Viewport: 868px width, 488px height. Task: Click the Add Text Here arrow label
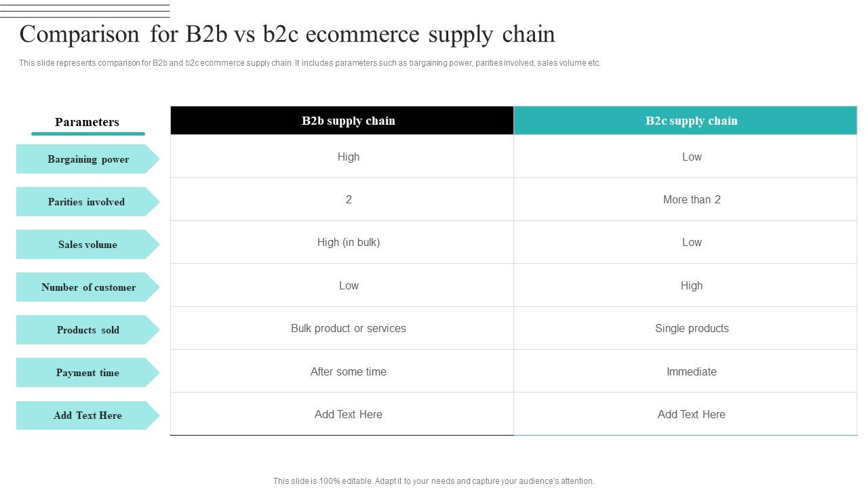point(87,415)
